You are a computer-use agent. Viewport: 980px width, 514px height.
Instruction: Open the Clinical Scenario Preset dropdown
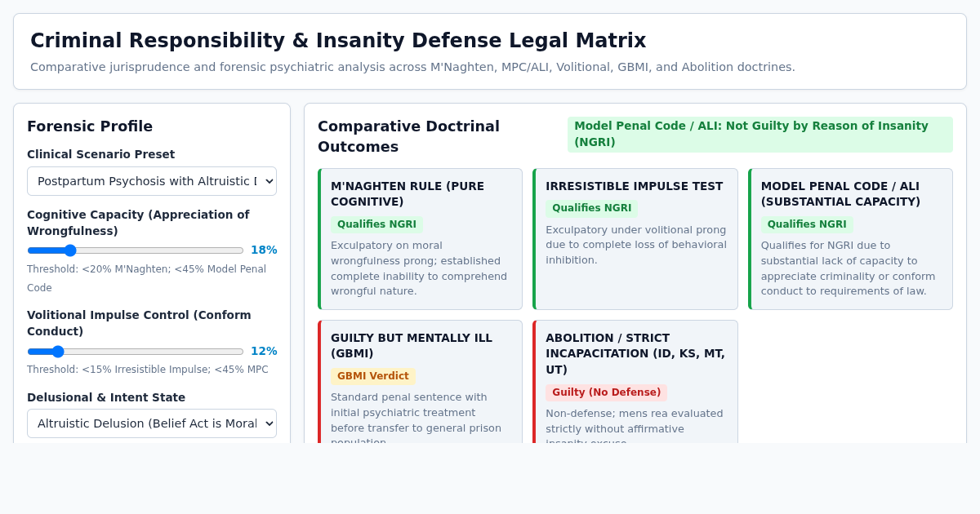(x=152, y=181)
